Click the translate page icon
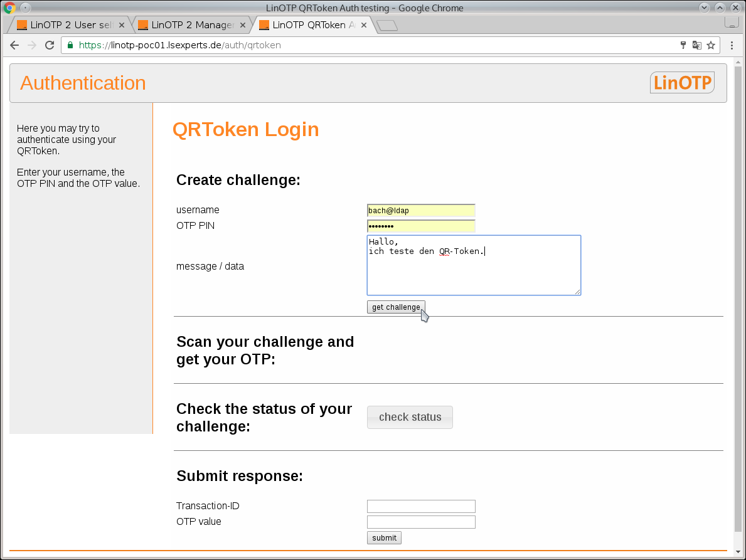The height and width of the screenshot is (560, 746). pos(696,45)
